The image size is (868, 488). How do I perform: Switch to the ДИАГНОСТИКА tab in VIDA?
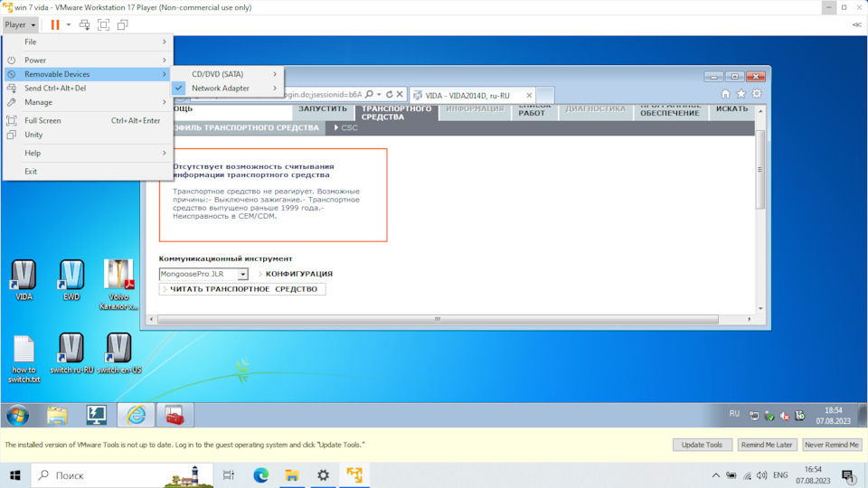(595, 109)
